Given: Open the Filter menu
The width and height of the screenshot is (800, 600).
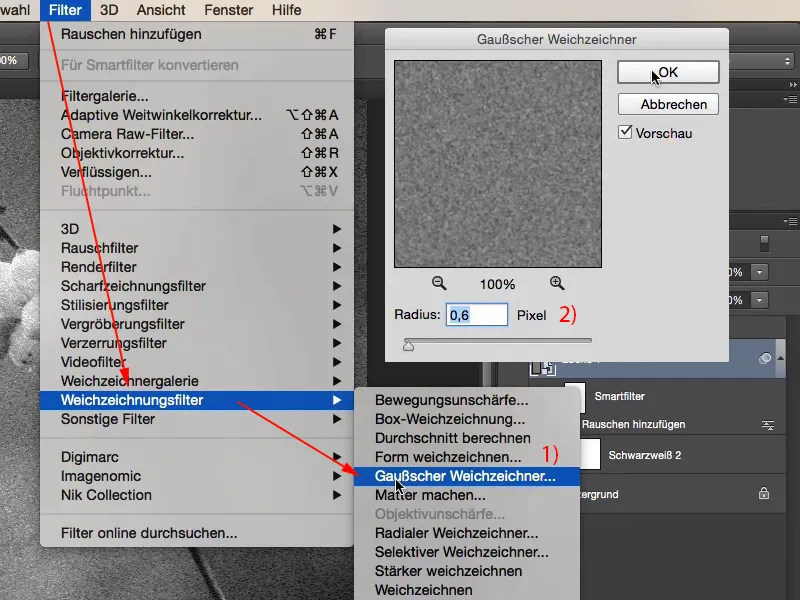Looking at the screenshot, I should pyautogui.click(x=65, y=10).
